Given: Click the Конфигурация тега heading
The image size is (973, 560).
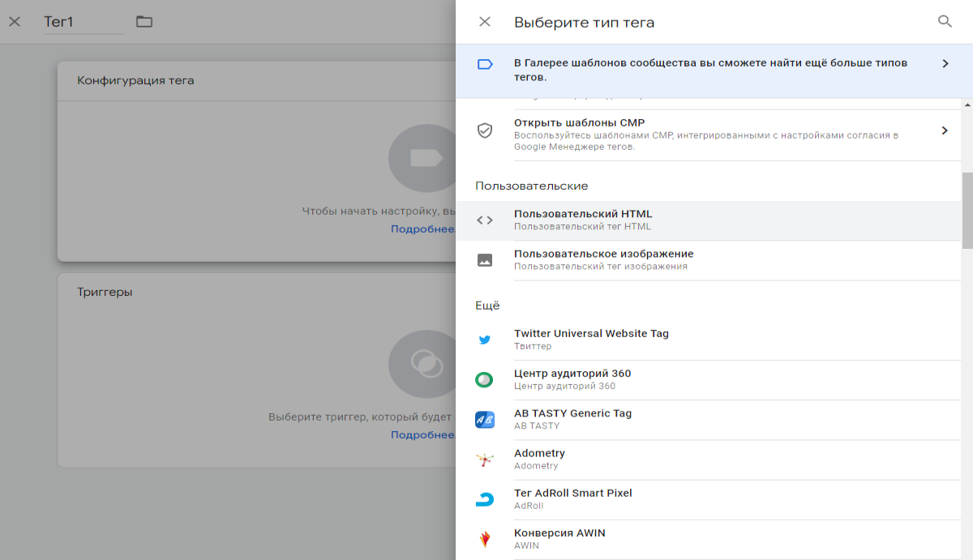Looking at the screenshot, I should pos(135,80).
